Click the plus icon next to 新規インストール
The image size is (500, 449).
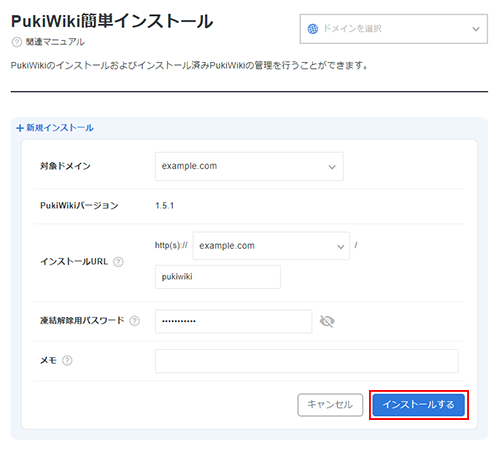(x=20, y=128)
